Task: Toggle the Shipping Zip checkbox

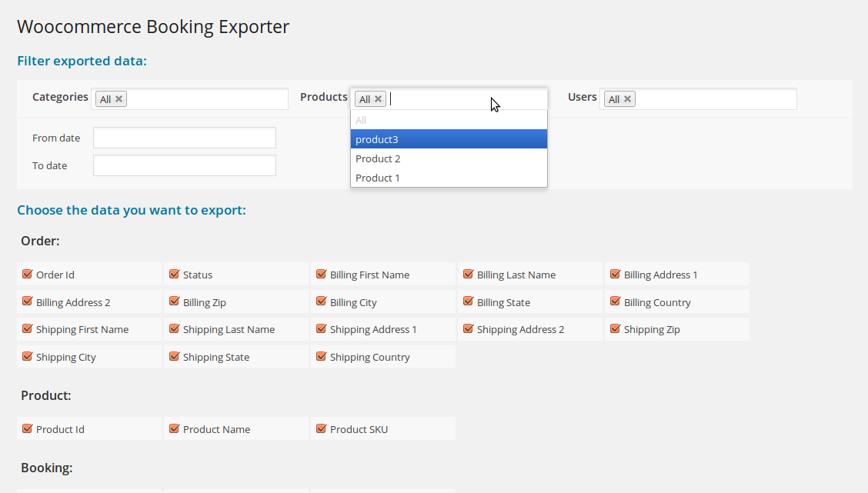Action: point(615,328)
